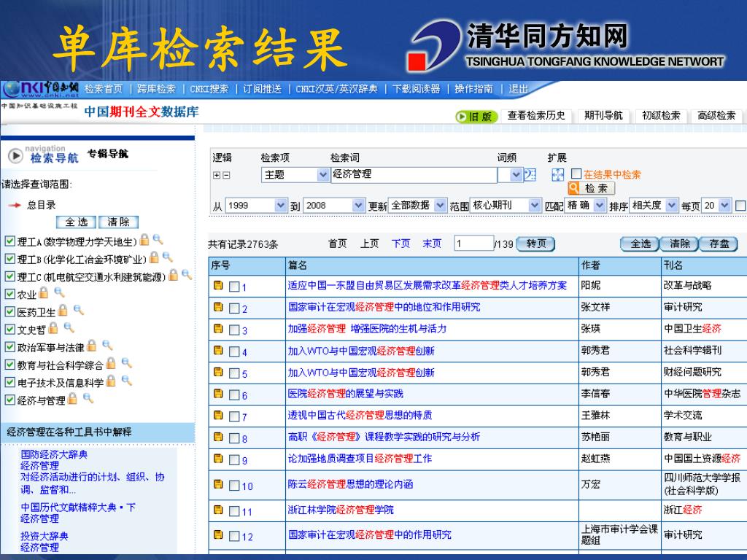747x560 pixels.
Task: Click the lock icon beside 经济与管理
Action: (x=72, y=398)
